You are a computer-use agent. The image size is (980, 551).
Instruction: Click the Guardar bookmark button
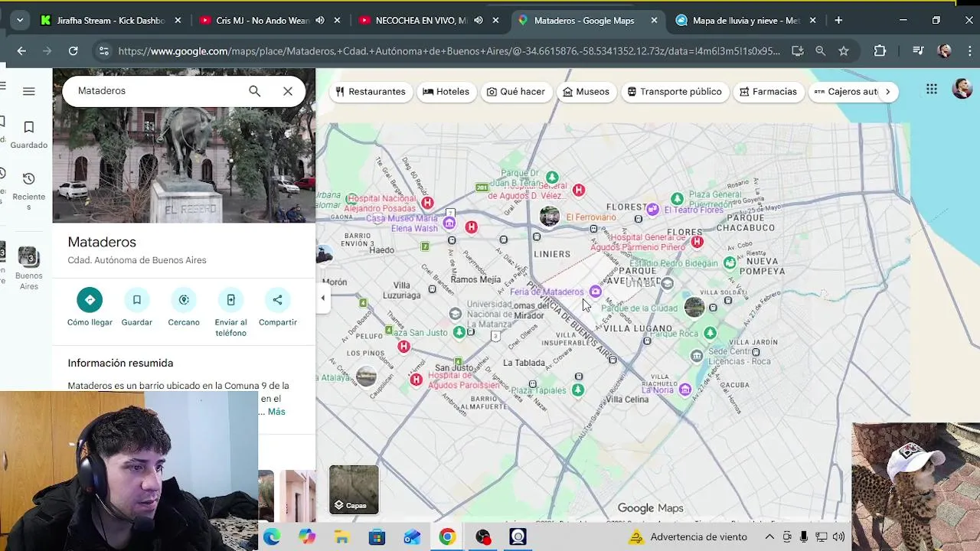pos(137,307)
